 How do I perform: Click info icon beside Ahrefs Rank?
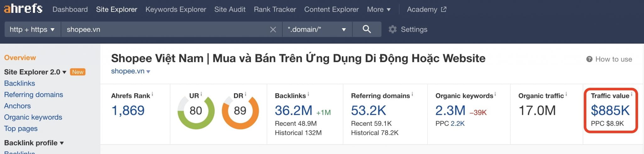(153, 94)
